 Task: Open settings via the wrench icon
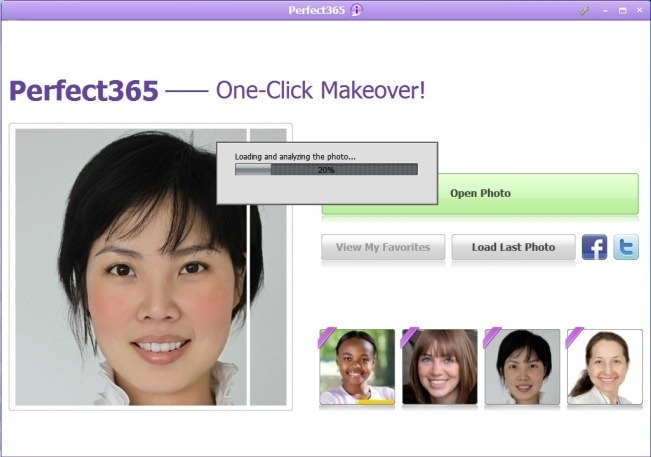click(x=585, y=10)
